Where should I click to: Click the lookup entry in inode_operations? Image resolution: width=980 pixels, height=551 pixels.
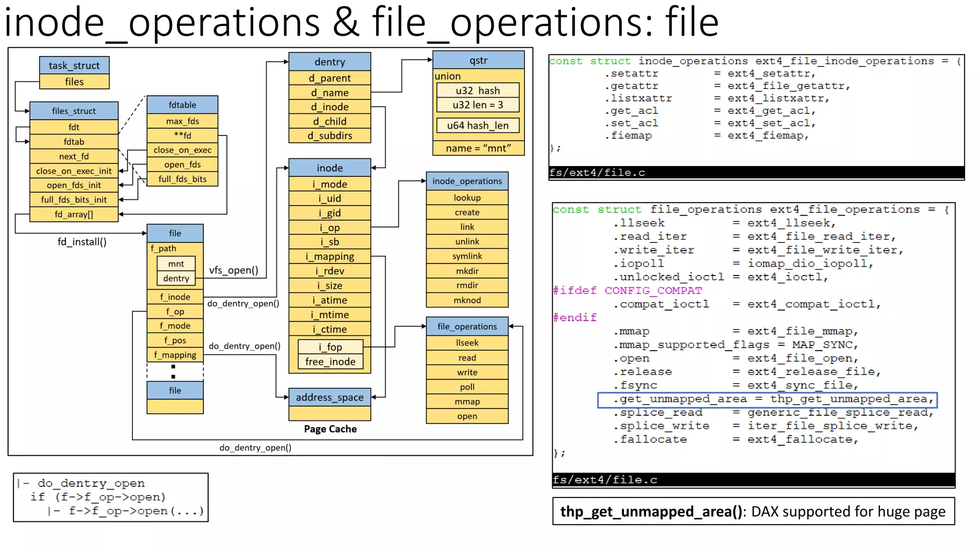click(467, 198)
